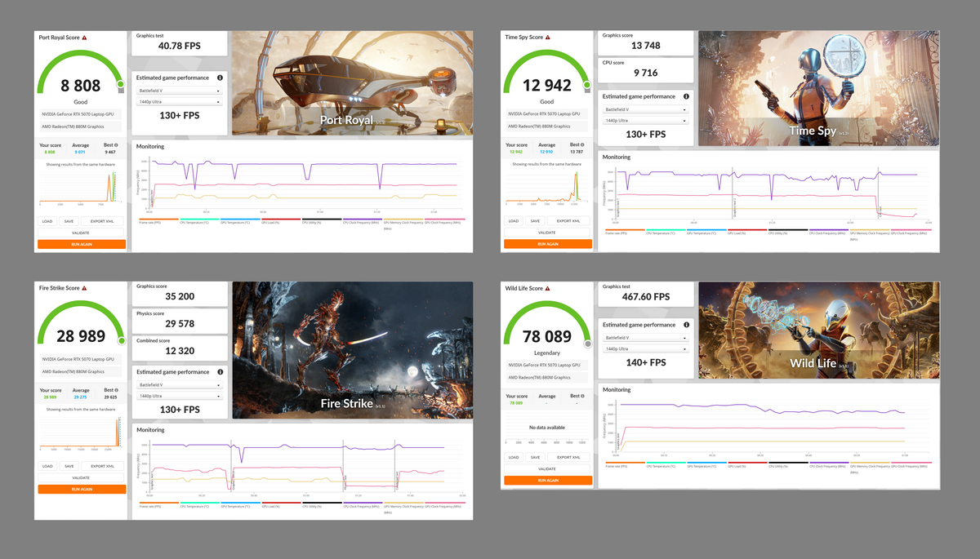Viewport: 980px width, 559px height.
Task: Toggle the Frame rate (FPS) legend in Port Royal monitoring
Action: click(x=158, y=220)
